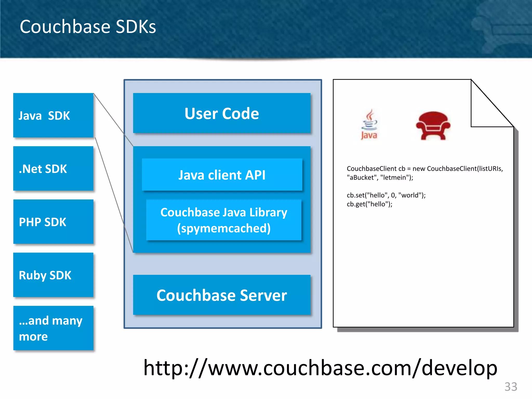
Task: Click the cb.set hello world code line
Action: click(x=386, y=195)
